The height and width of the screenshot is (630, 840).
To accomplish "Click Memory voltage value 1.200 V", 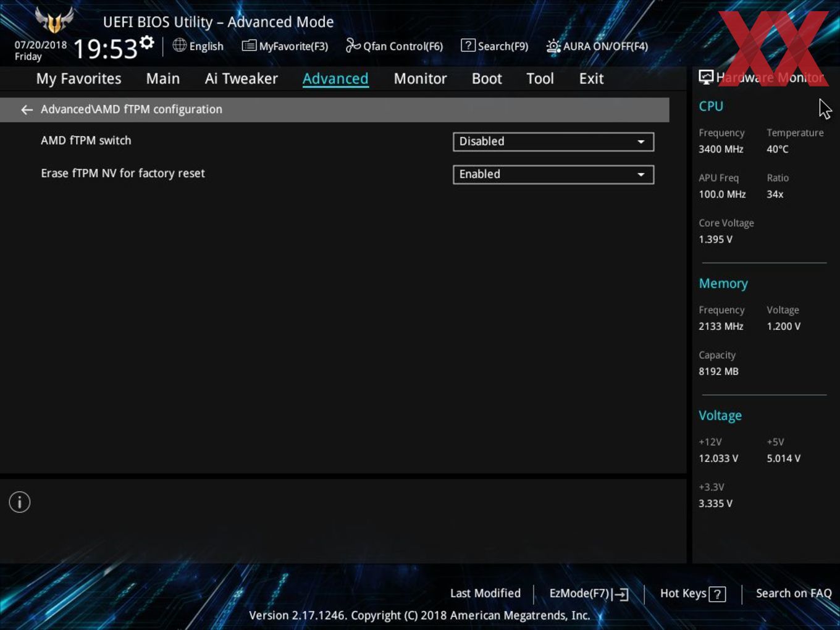I will click(783, 327).
